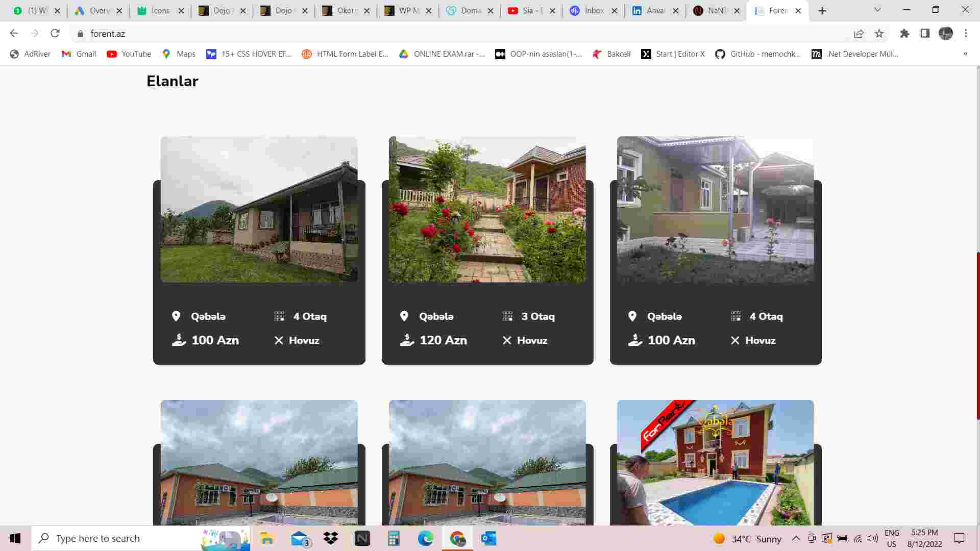The width and height of the screenshot is (980, 551).
Task: Click the location pin icon on the 3 Otaq card
Action: 404,316
